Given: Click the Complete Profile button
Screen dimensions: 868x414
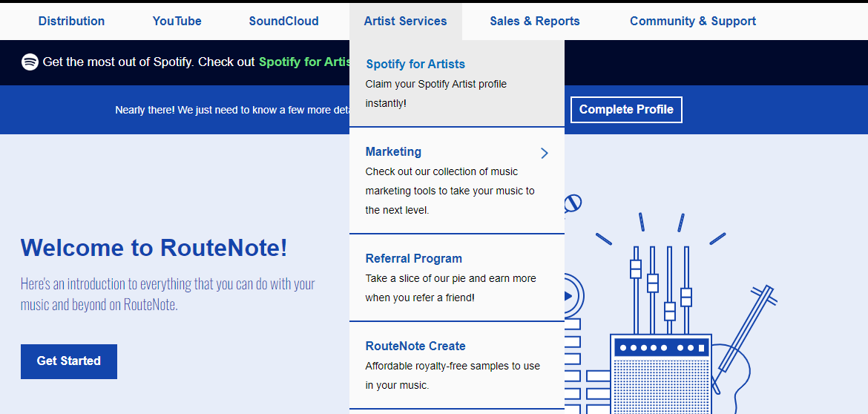Looking at the screenshot, I should click(x=626, y=110).
